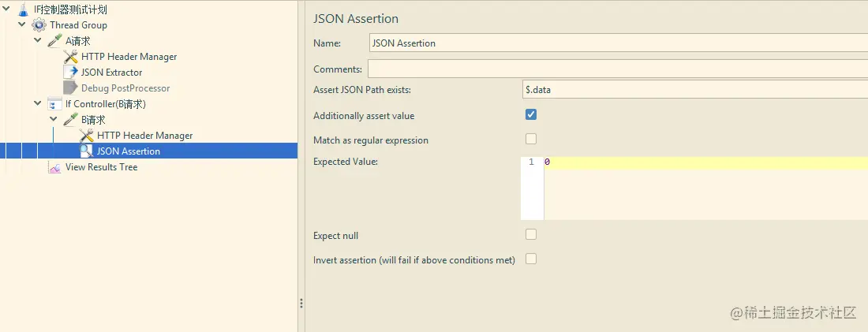Image resolution: width=868 pixels, height=332 pixels.
Task: Click the JSON Assertion magnifier icon
Action: point(86,151)
